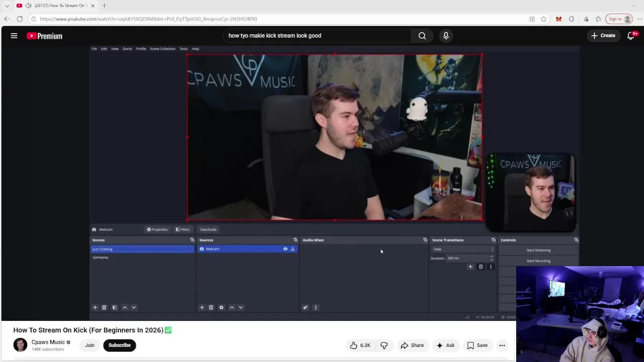Move the source up in the Sources list
This screenshot has height=362, width=644.
tap(231, 307)
